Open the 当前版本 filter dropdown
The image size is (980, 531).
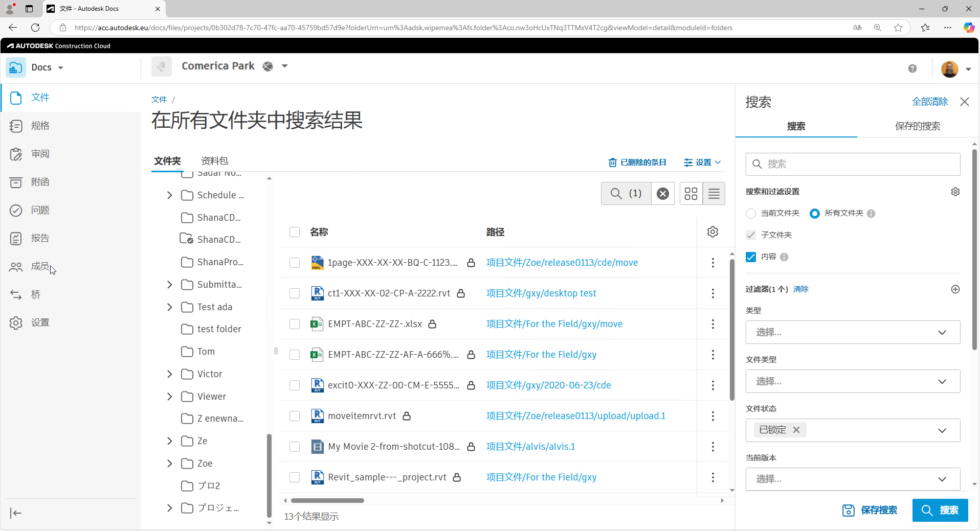point(853,479)
